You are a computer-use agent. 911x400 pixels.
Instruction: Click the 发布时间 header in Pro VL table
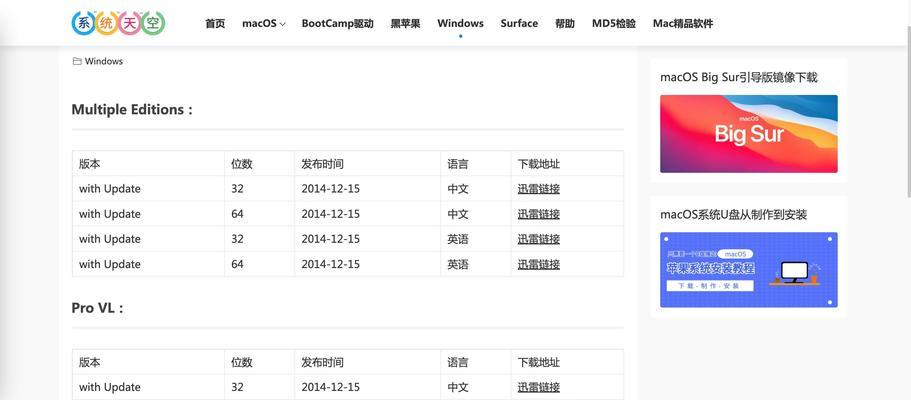(x=322, y=362)
